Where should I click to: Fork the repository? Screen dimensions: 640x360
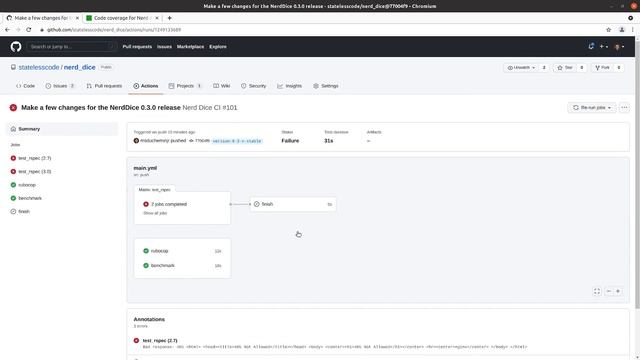coord(602,67)
